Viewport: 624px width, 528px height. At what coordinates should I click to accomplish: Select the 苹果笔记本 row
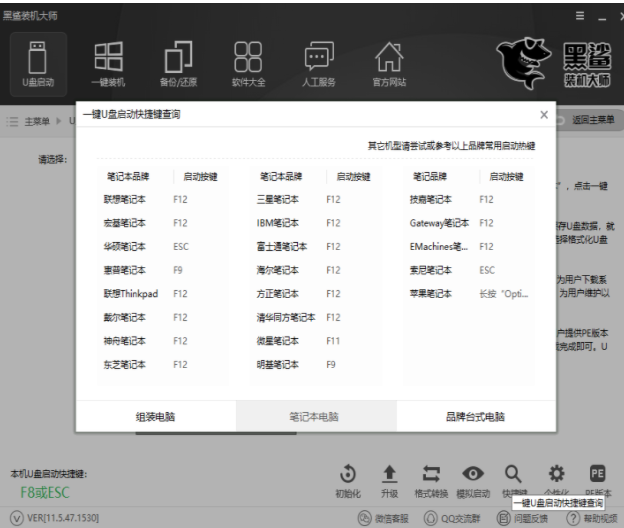point(469,294)
